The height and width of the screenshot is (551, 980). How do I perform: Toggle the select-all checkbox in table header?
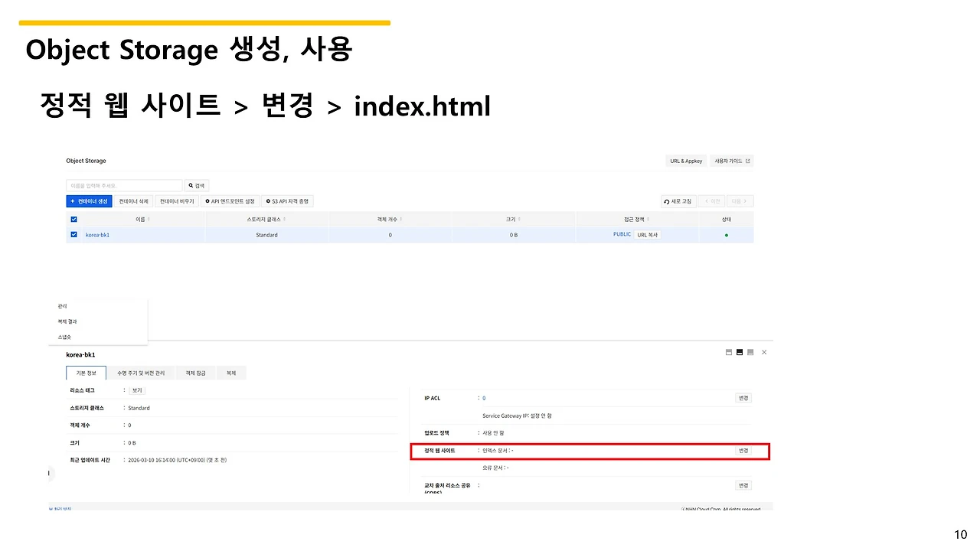[x=73, y=219]
